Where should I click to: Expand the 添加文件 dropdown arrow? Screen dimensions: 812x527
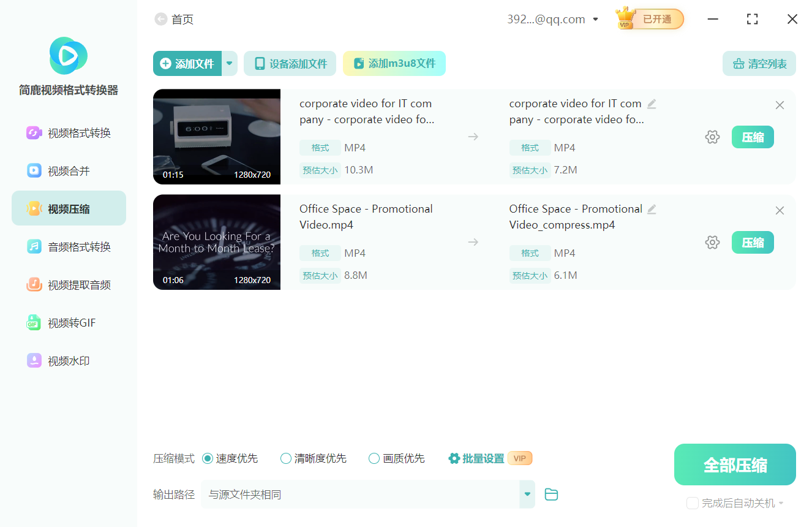pos(230,64)
